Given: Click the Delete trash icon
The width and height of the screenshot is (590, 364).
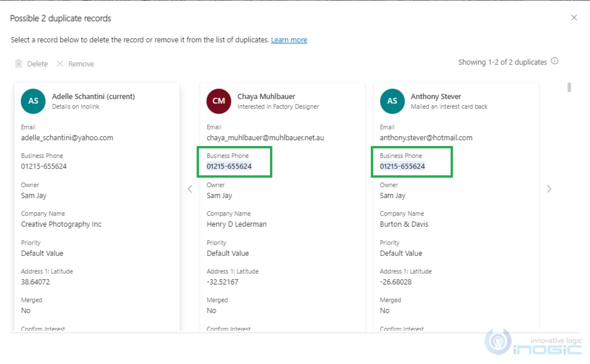Looking at the screenshot, I should [x=18, y=64].
